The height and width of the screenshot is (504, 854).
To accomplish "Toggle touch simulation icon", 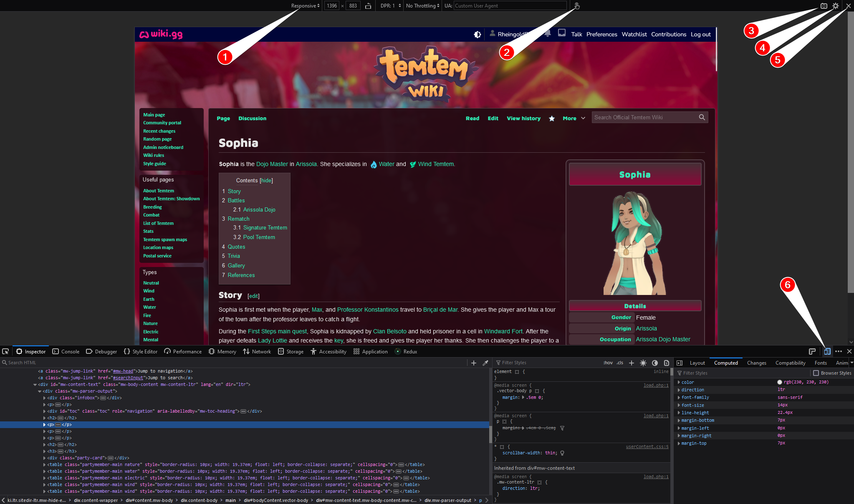I will [x=577, y=6].
